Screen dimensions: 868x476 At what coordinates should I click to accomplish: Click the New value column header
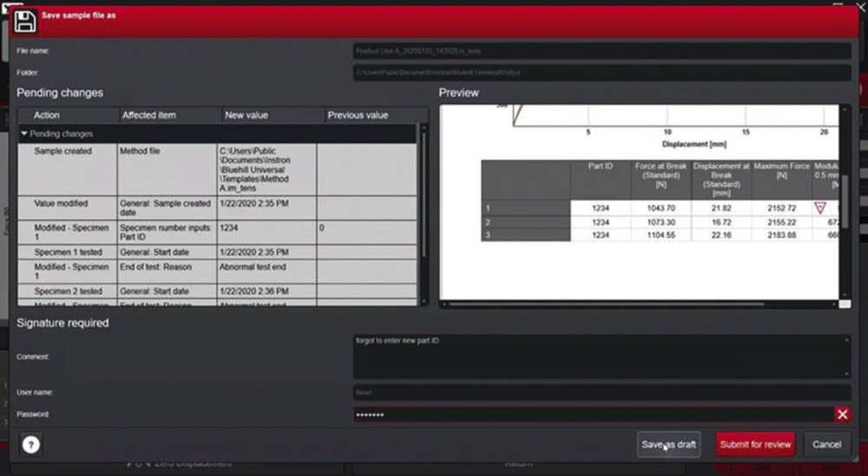pyautogui.click(x=273, y=116)
